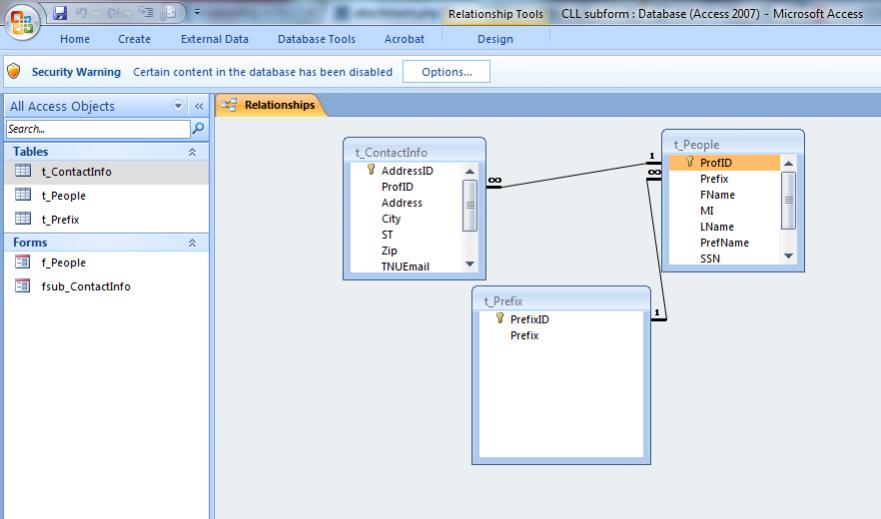This screenshot has width=881, height=519.
Task: Open the Quick Access Toolbar customize arrow
Action: click(x=197, y=12)
